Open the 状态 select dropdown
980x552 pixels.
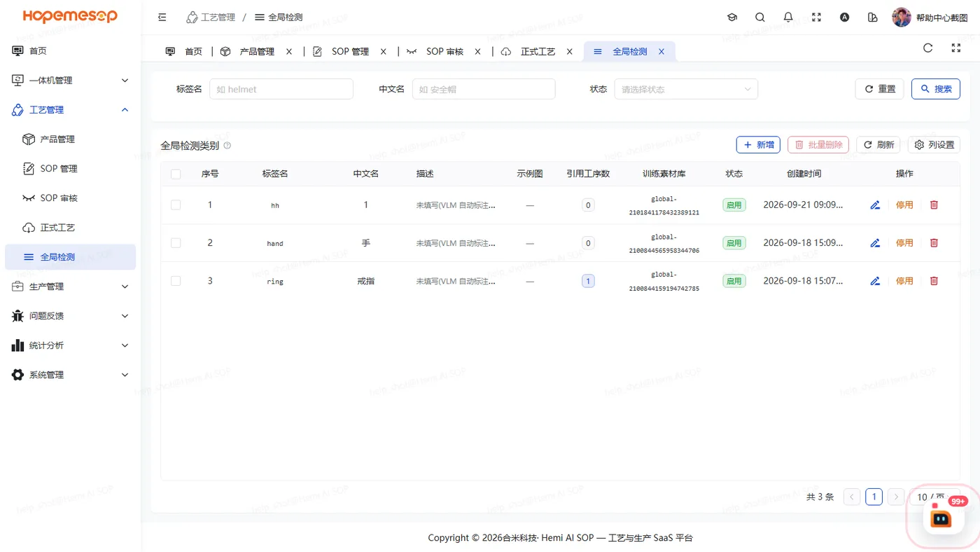(x=686, y=89)
